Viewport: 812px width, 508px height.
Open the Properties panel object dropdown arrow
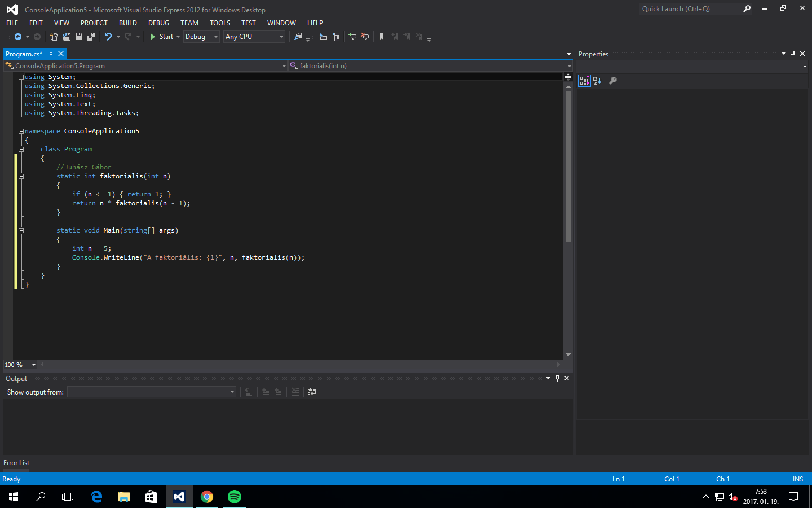pos(805,67)
